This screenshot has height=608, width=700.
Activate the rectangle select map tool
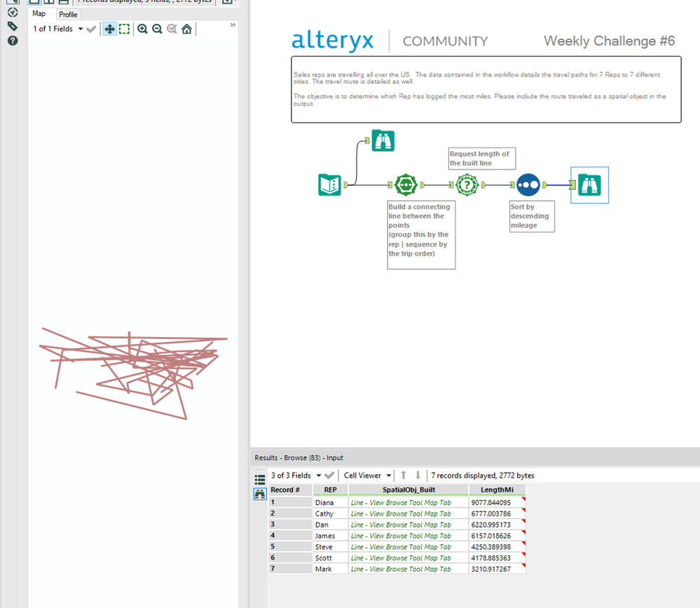pyautogui.click(x=124, y=29)
